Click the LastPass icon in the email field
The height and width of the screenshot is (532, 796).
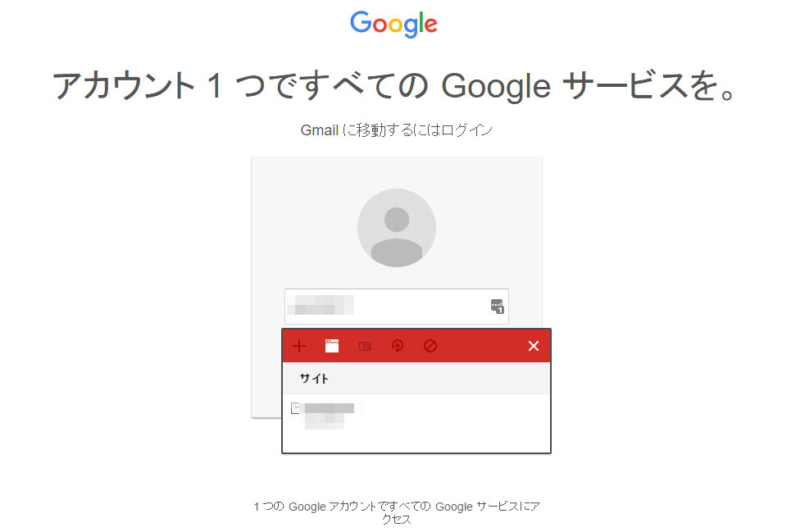tap(497, 307)
